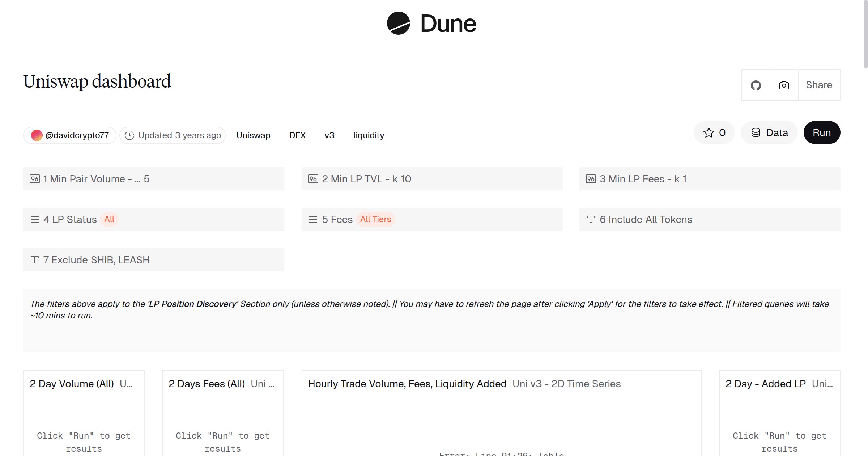Click the number icon for Min Pair Volume
This screenshot has width=868, height=456.
point(35,179)
